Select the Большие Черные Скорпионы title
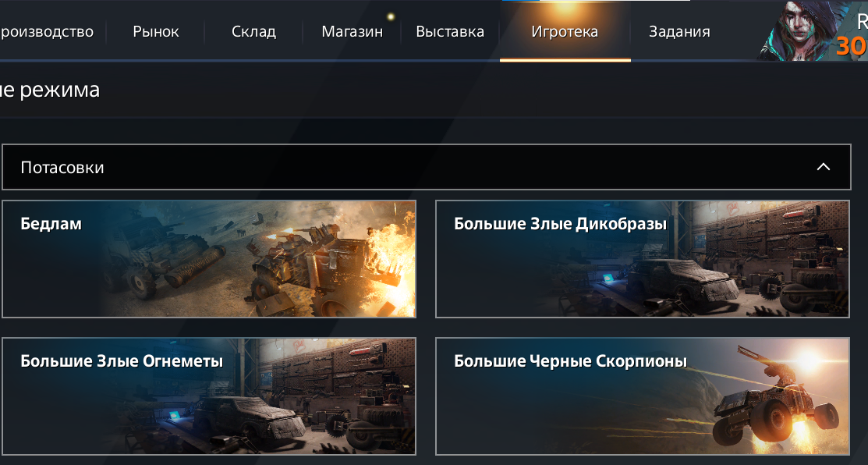 coord(570,361)
